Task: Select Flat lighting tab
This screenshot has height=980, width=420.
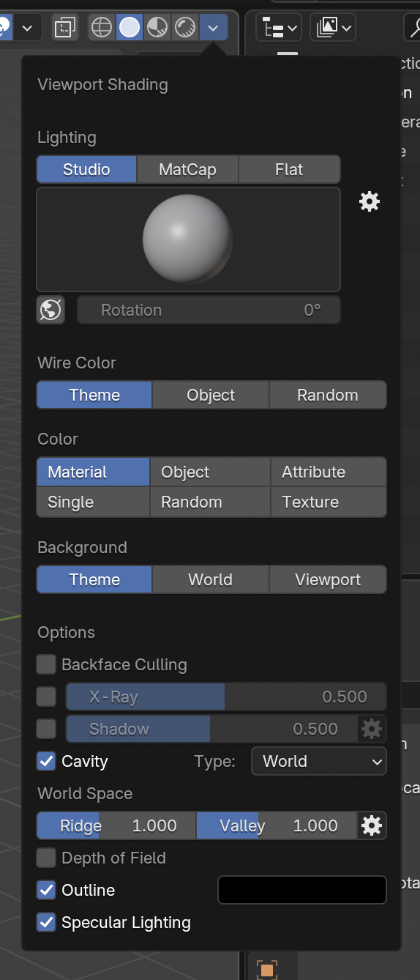Action: (289, 169)
